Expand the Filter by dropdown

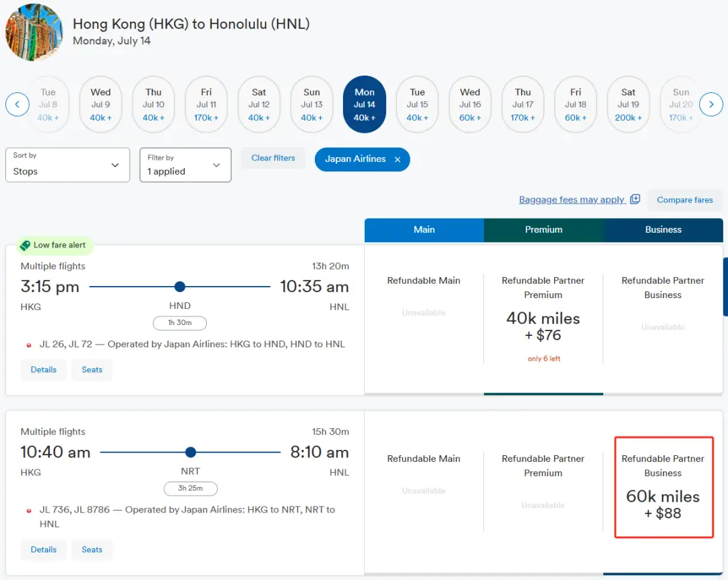(x=185, y=165)
